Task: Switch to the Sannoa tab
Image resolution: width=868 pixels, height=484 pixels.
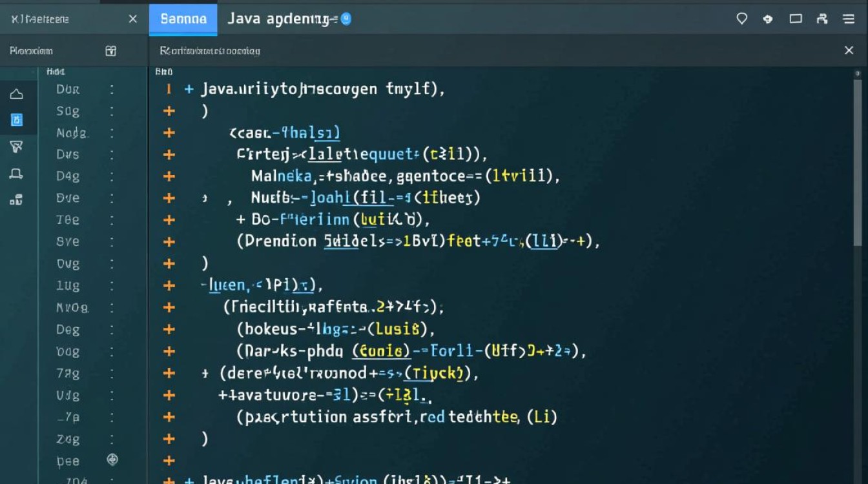Action: point(183,19)
